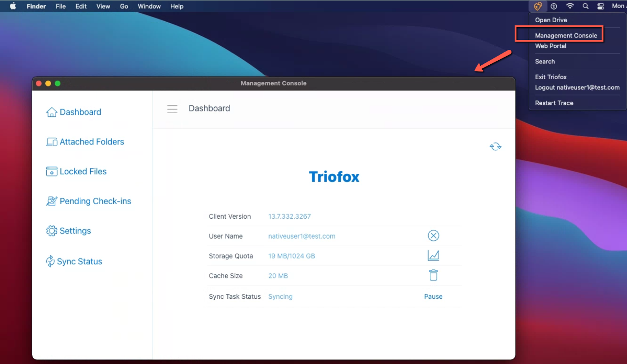Click the Storage Quota label
627x364 pixels.
(231, 256)
